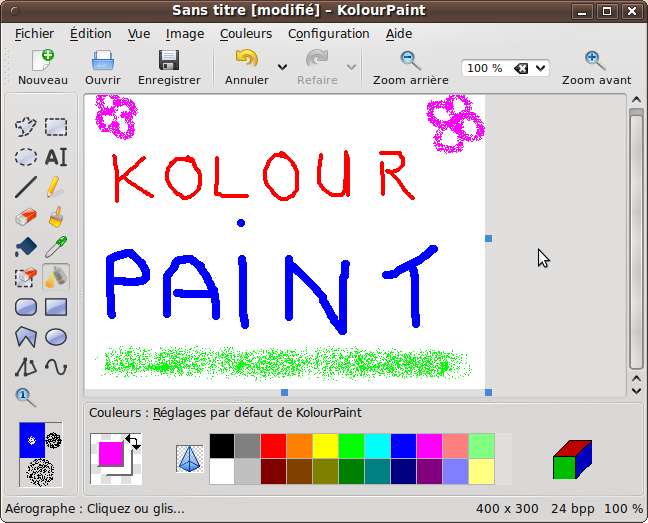The height and width of the screenshot is (523, 648).
Task: Swap foreground and background colors
Action: click(x=132, y=441)
